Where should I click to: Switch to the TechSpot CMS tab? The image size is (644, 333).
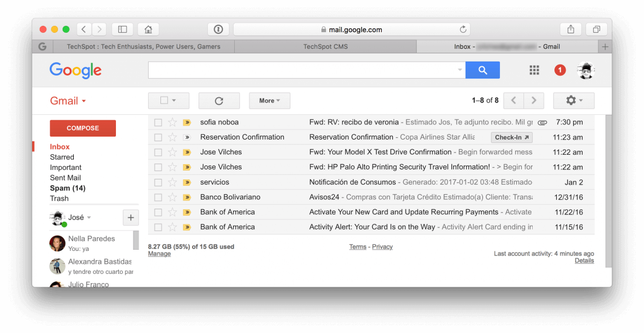tap(326, 46)
